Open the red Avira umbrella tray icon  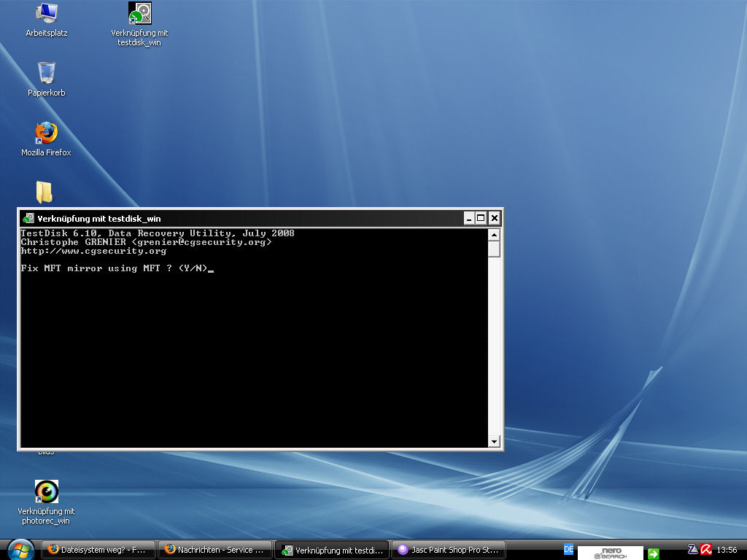pyautogui.click(x=706, y=550)
